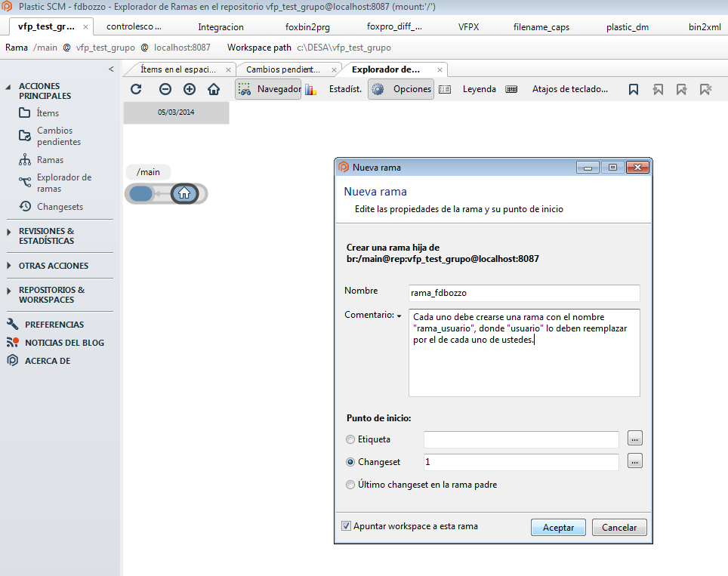
Task: Expand REPOSITORIOS & WORKSPACES section
Action: [x=9, y=291]
